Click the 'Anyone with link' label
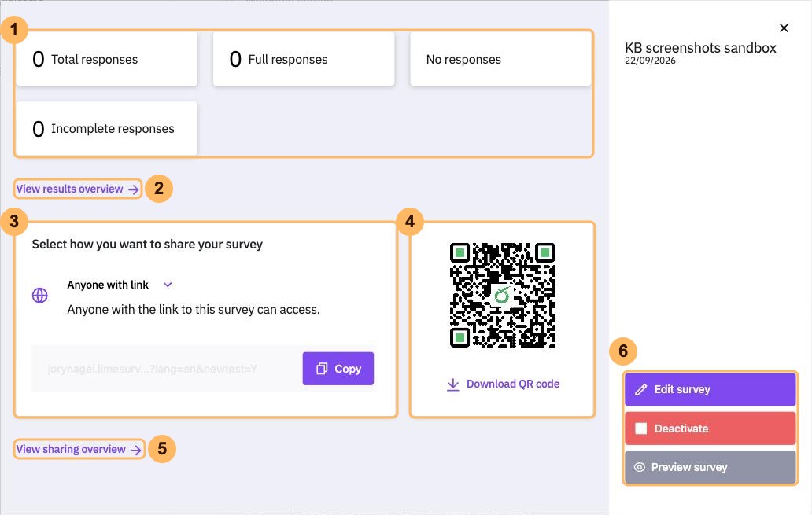The width and height of the screenshot is (812, 515). point(108,285)
